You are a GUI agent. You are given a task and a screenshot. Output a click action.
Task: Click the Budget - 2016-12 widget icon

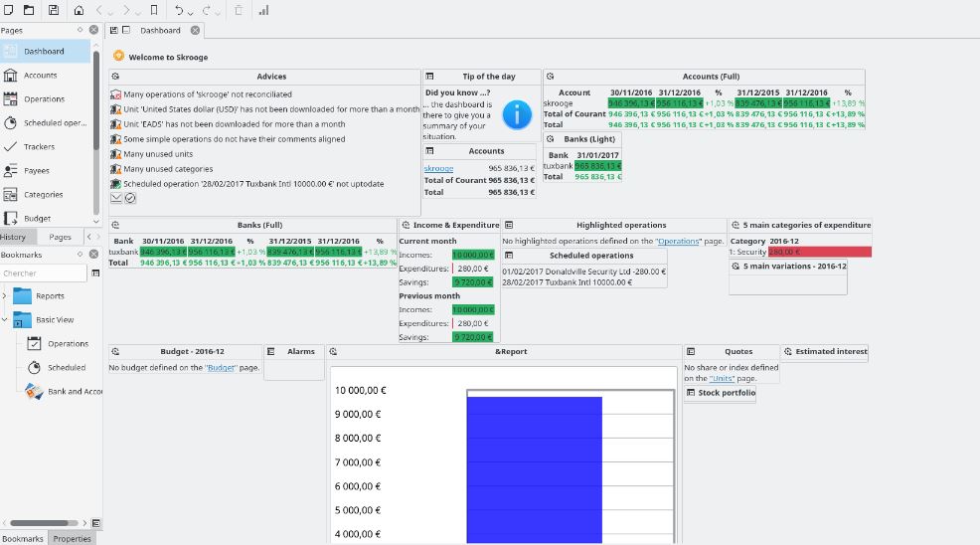115,352
